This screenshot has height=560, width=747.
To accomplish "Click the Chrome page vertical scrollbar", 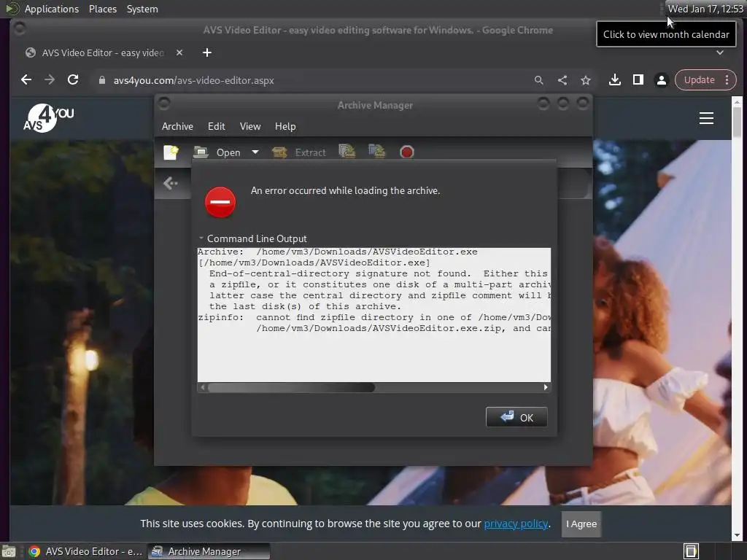I will tap(737, 121).
